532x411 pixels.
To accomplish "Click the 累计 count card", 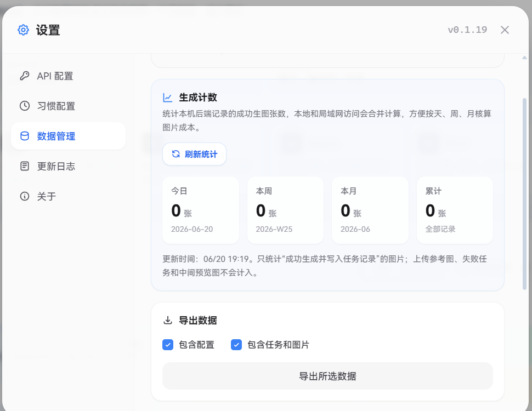I will coord(455,210).
